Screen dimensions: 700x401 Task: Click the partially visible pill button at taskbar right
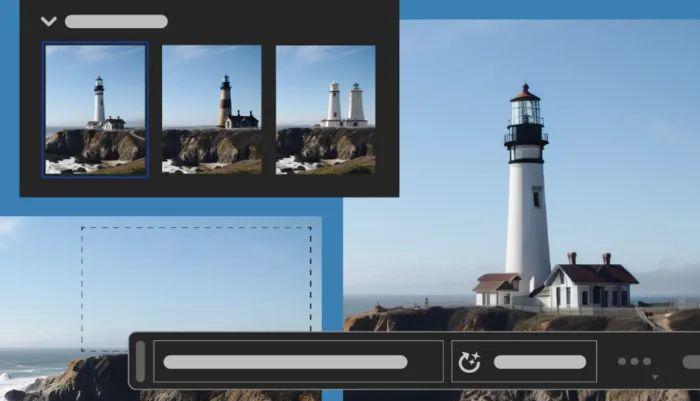point(691,362)
